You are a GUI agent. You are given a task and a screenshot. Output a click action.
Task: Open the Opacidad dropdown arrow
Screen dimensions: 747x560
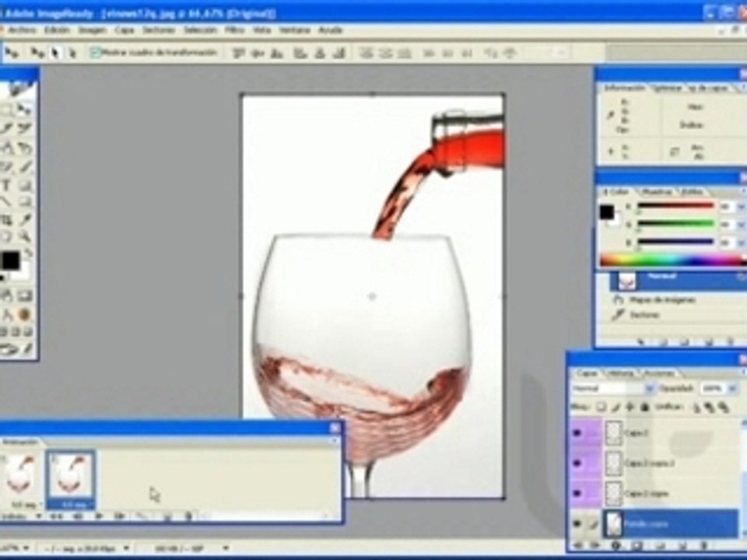[733, 389]
